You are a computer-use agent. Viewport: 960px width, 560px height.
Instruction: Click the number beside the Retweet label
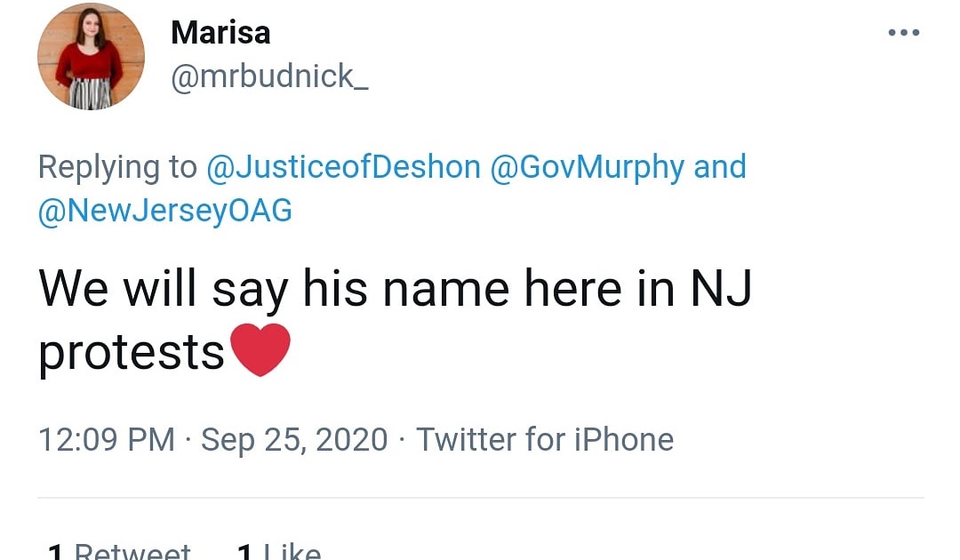pos(55,553)
